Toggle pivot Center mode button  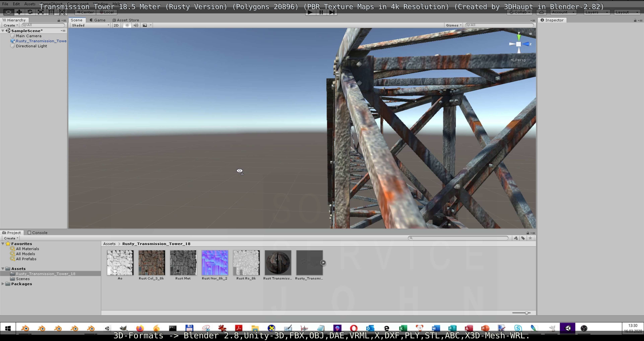(85, 12)
